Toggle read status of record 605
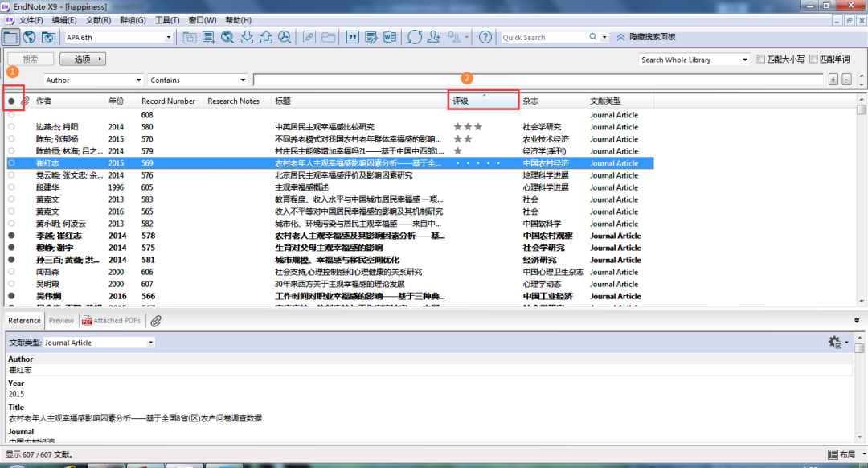The height and width of the screenshot is (468, 868). (11, 187)
